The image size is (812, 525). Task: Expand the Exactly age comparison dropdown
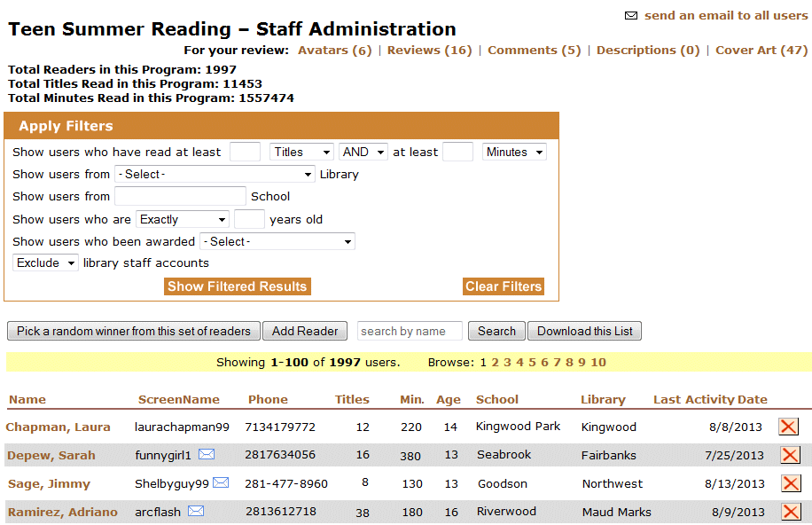click(x=182, y=219)
